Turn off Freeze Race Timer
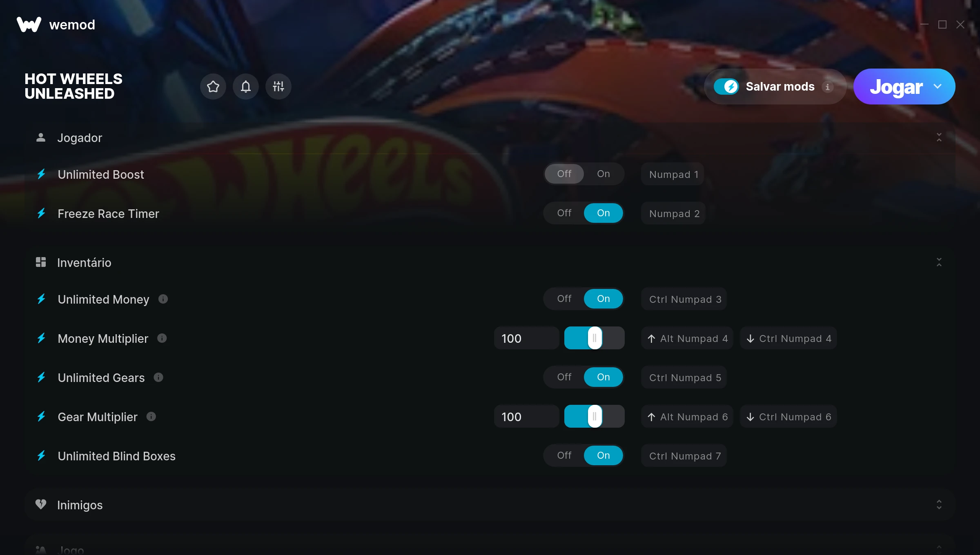This screenshot has height=555, width=980. (564, 213)
